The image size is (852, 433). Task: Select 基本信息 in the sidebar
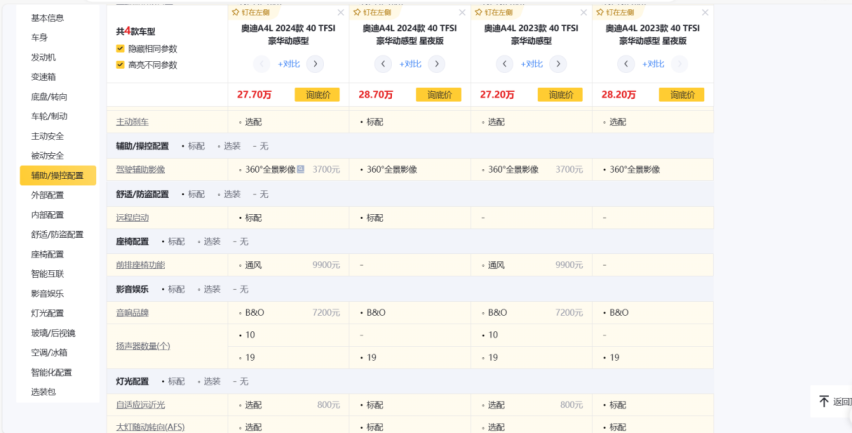(47, 18)
